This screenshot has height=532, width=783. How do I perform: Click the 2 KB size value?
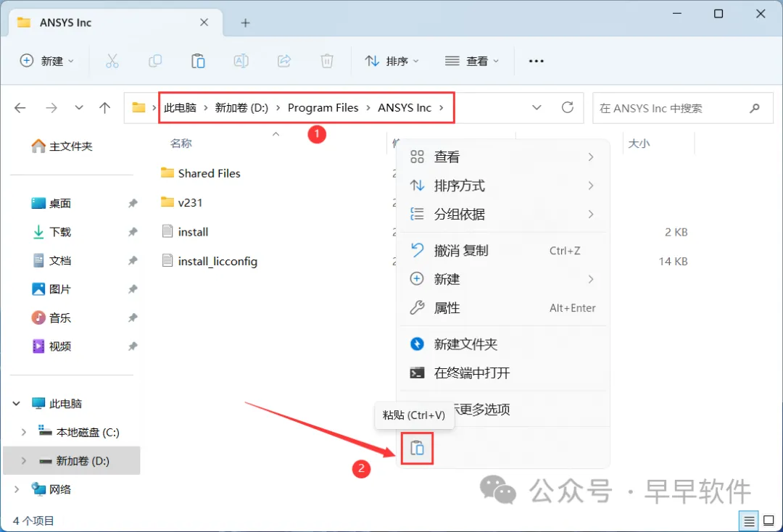[x=676, y=232]
